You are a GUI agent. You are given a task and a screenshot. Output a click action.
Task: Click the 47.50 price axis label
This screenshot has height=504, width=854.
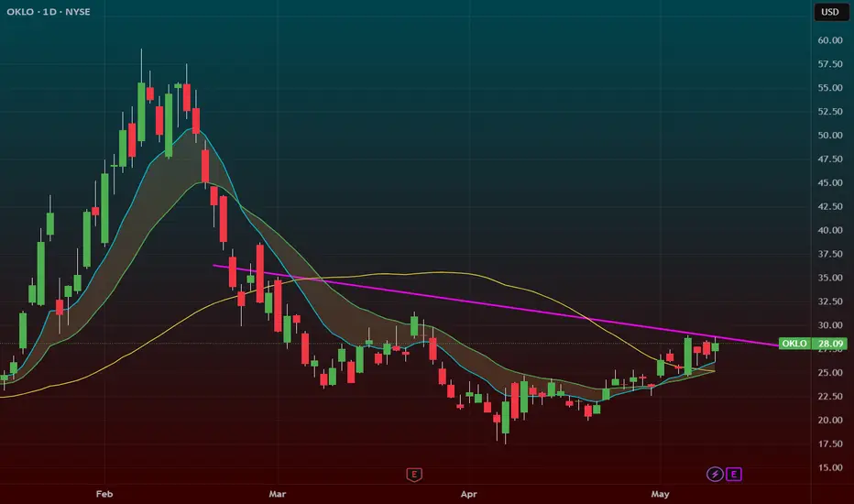coord(830,159)
